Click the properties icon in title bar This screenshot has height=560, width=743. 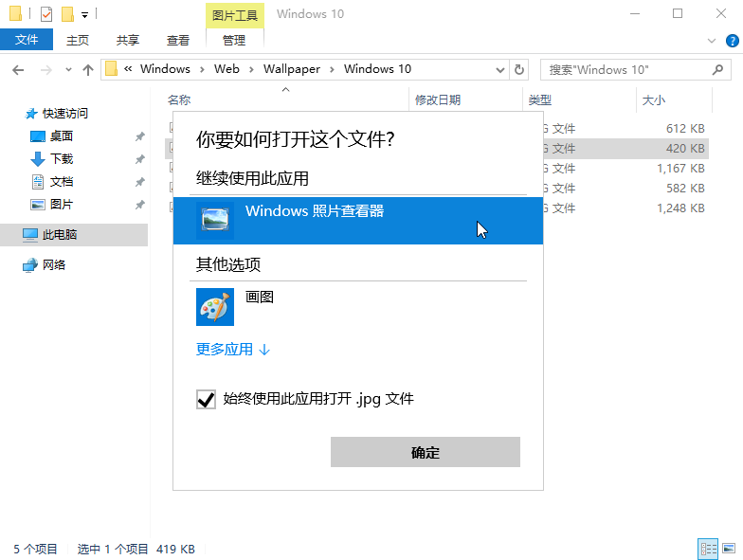pyautogui.click(x=45, y=14)
